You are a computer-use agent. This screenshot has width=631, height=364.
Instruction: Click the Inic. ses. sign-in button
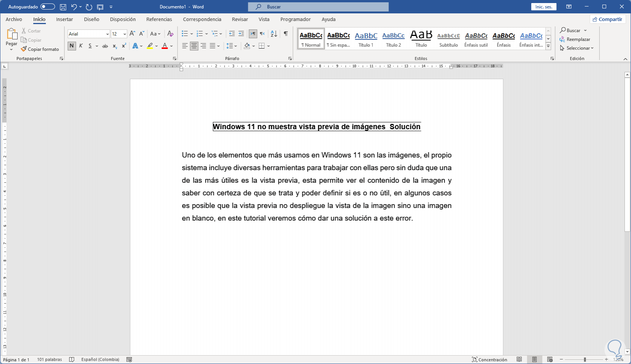coord(544,7)
